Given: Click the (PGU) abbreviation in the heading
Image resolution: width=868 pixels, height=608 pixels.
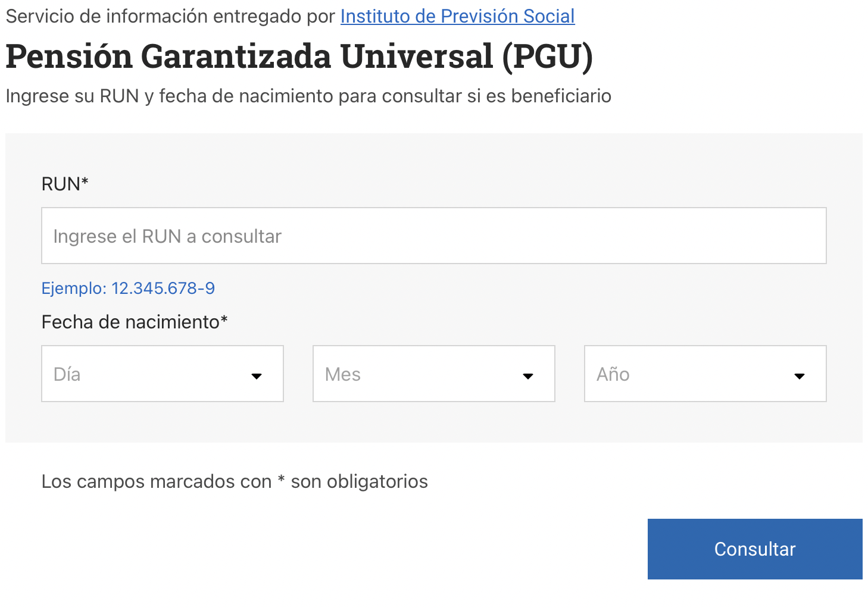Looking at the screenshot, I should (548, 57).
